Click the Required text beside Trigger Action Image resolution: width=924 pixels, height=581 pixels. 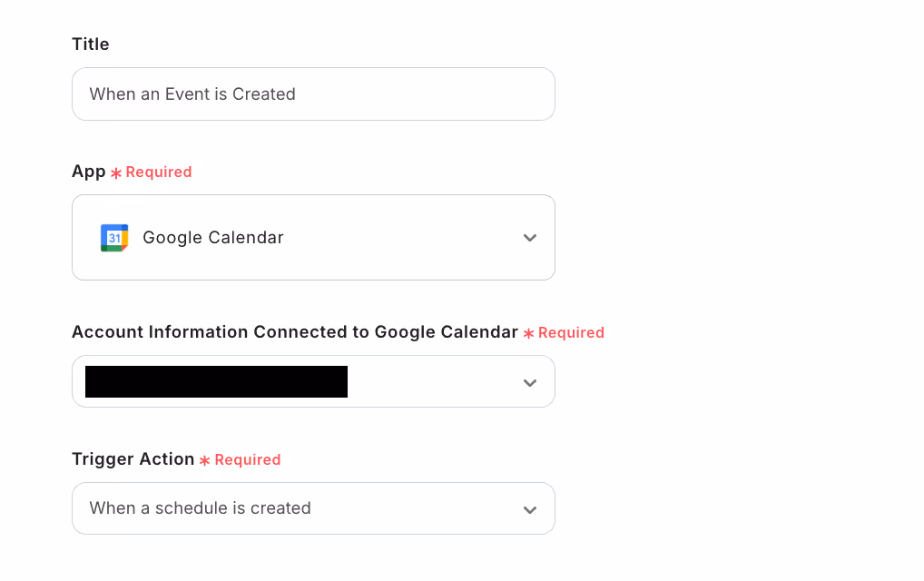click(248, 460)
